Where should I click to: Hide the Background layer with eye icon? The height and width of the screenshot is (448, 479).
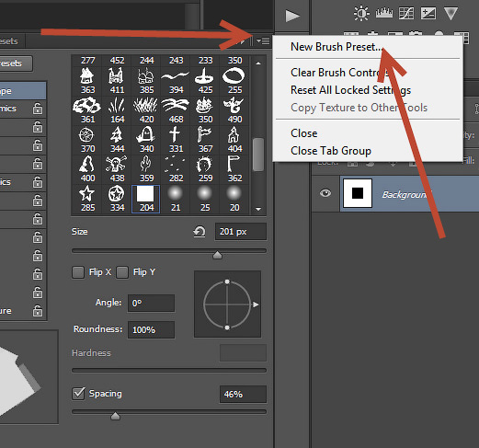tap(325, 193)
